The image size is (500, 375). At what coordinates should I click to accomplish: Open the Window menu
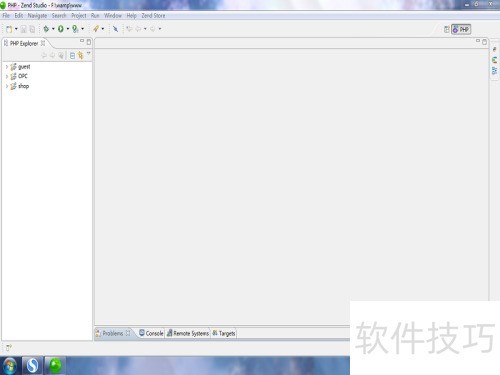[113, 16]
